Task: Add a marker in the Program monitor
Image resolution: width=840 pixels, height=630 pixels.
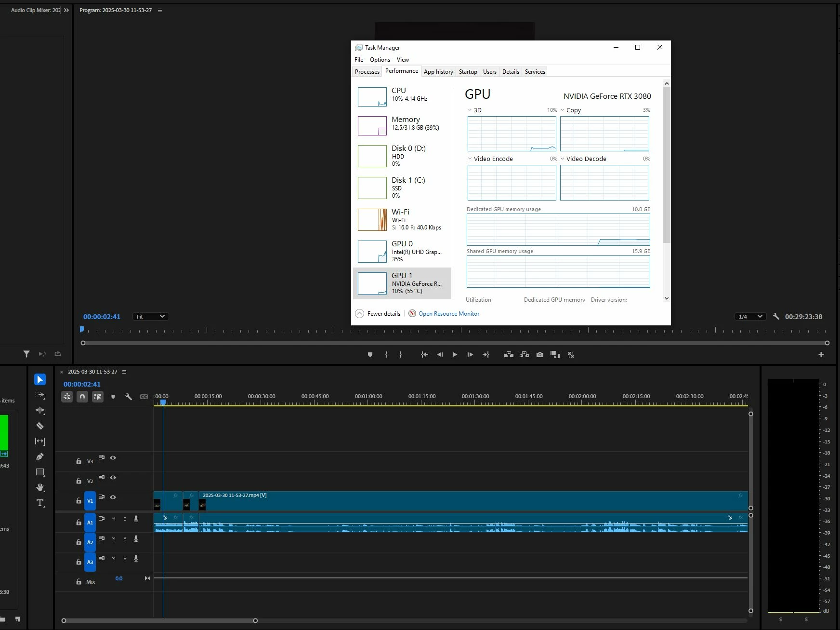Action: pyautogui.click(x=370, y=355)
